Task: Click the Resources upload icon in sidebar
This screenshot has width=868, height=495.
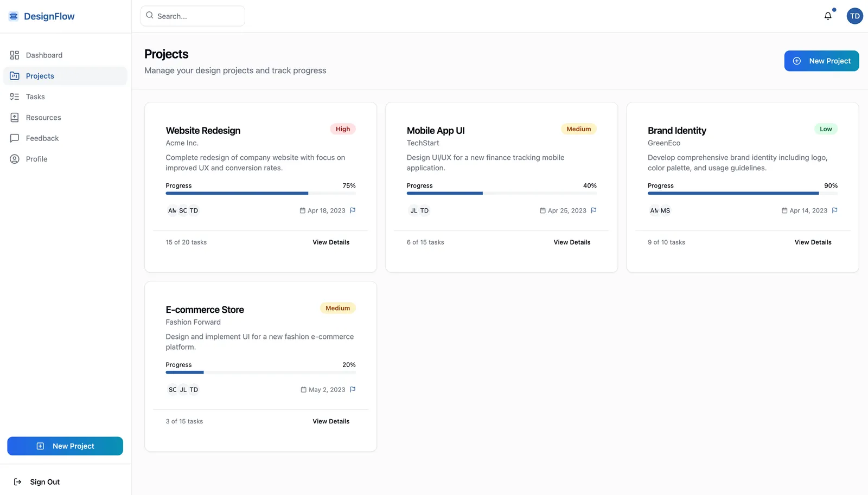Action: 15,118
